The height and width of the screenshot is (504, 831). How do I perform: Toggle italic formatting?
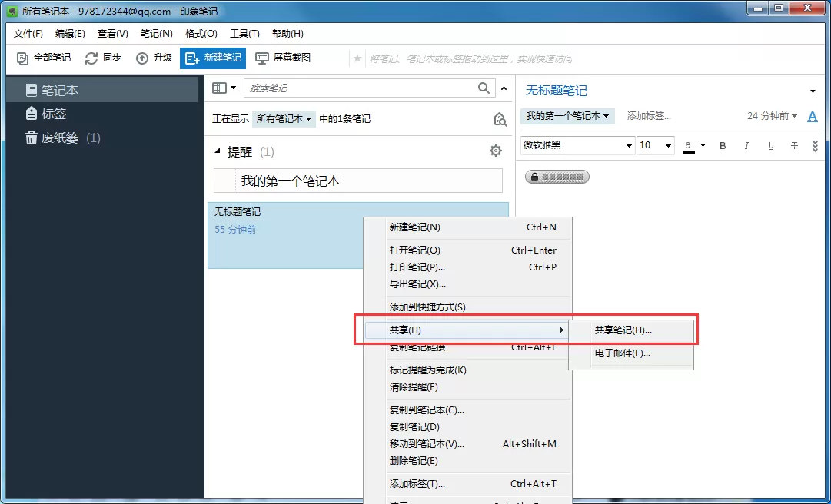click(x=746, y=145)
